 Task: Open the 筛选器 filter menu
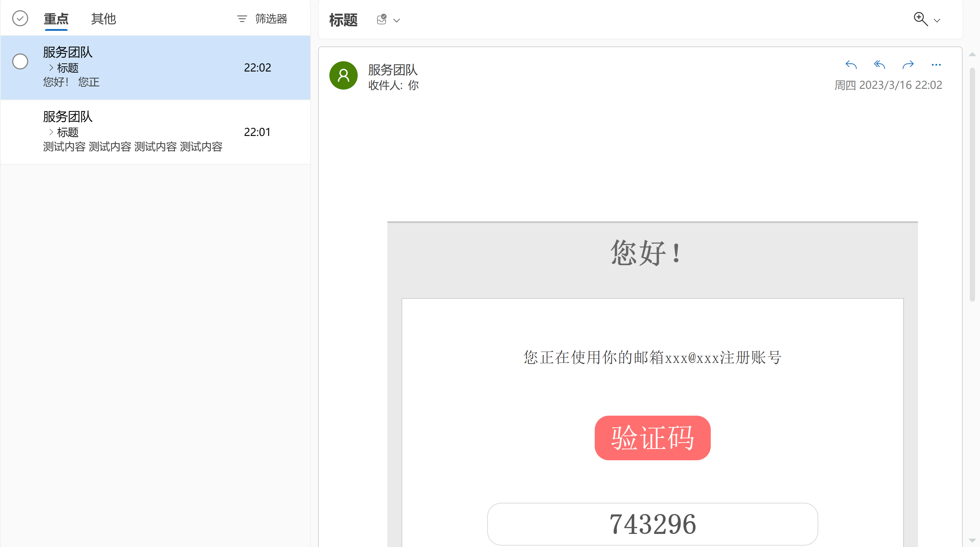(262, 19)
